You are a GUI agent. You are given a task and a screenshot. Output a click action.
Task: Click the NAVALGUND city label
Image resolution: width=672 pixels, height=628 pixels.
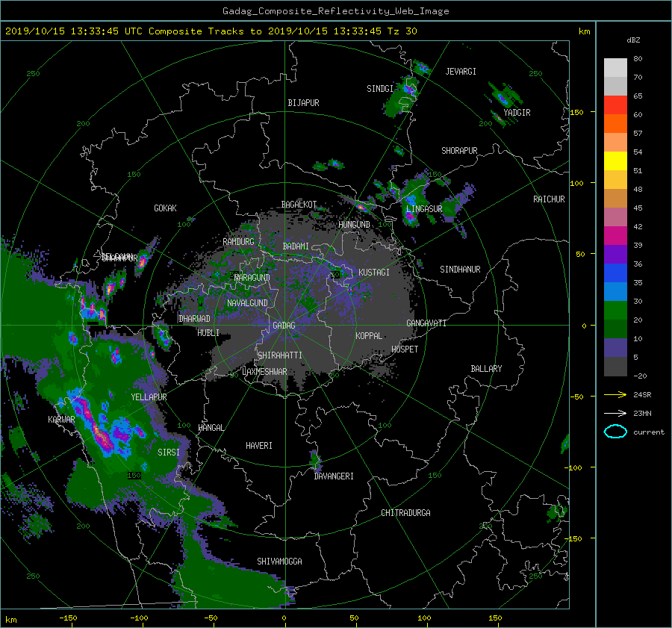[x=247, y=303]
